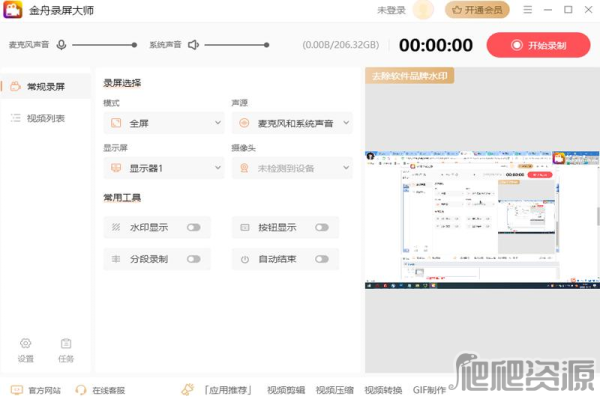Open the 任务 clipboard icon
Viewport: 600px width, 399px height.
click(66, 343)
